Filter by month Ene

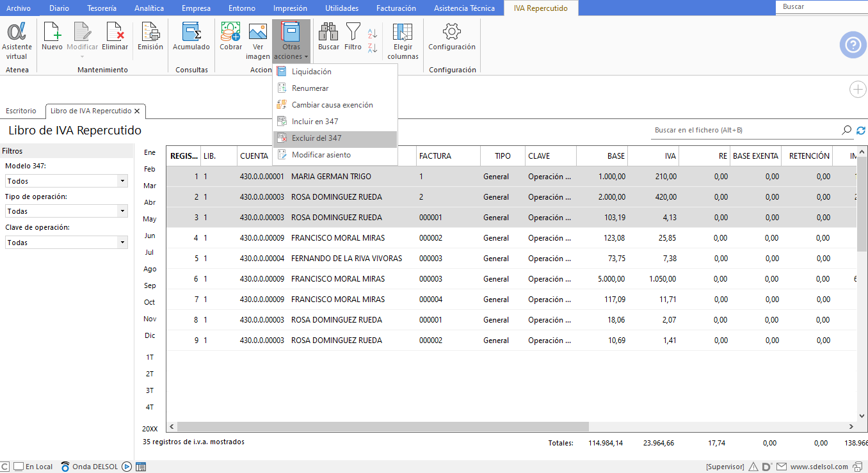point(150,152)
